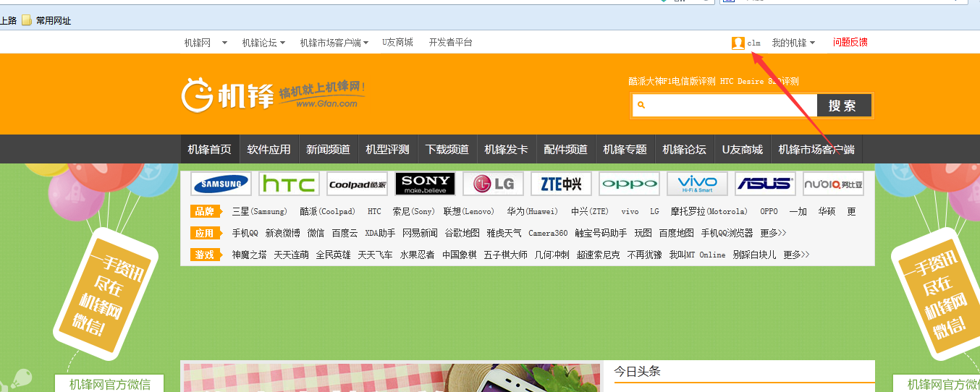Image resolution: width=980 pixels, height=392 pixels.
Task: Go to 机型评测 nav tab
Action: 387,149
